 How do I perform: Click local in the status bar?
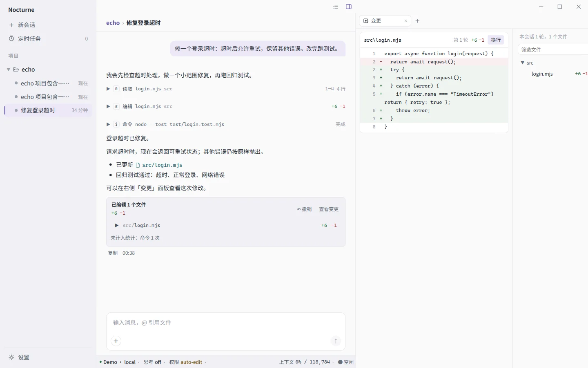coord(130,362)
